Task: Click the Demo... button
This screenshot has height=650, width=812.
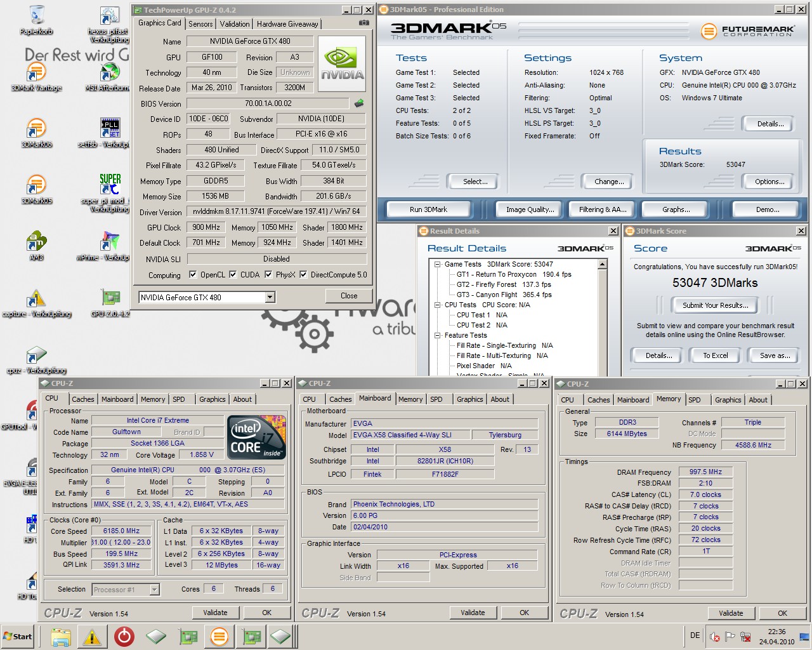Action: [768, 209]
